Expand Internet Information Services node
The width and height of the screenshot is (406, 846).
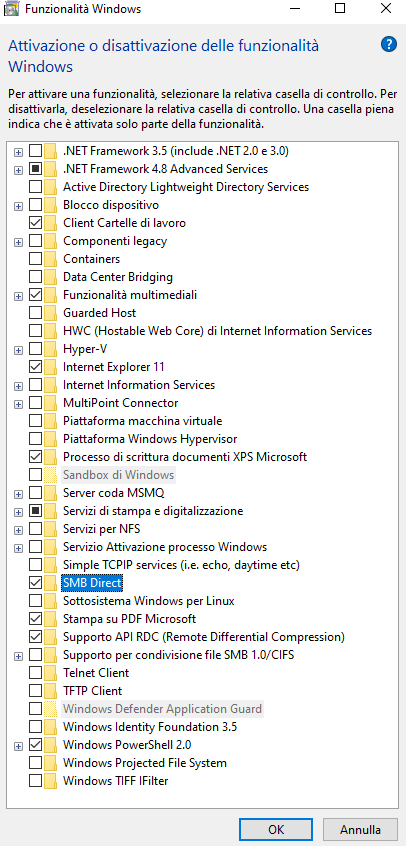click(x=19, y=386)
